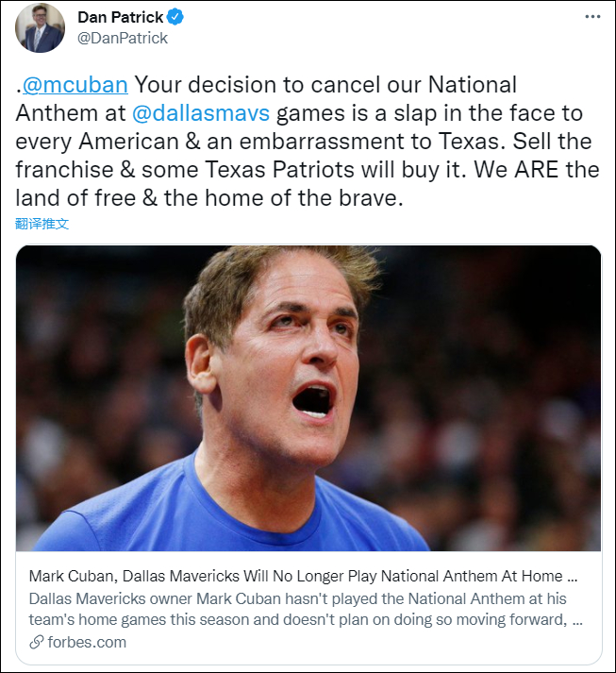Open the @mcuban mention
This screenshot has width=616, height=673.
click(75, 85)
